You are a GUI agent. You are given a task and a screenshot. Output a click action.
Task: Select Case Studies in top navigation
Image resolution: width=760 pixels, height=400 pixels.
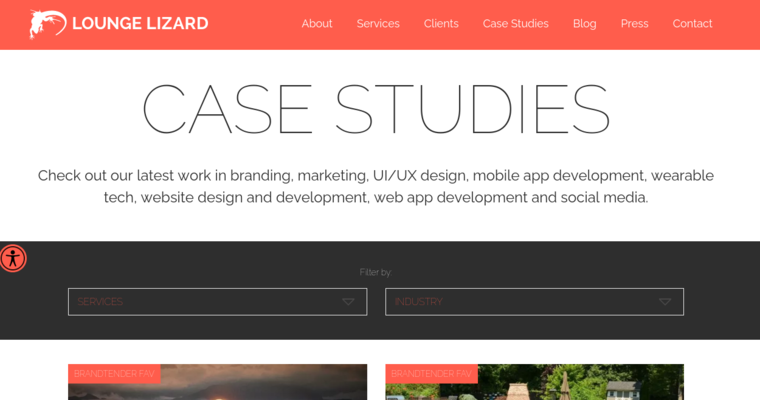(515, 24)
